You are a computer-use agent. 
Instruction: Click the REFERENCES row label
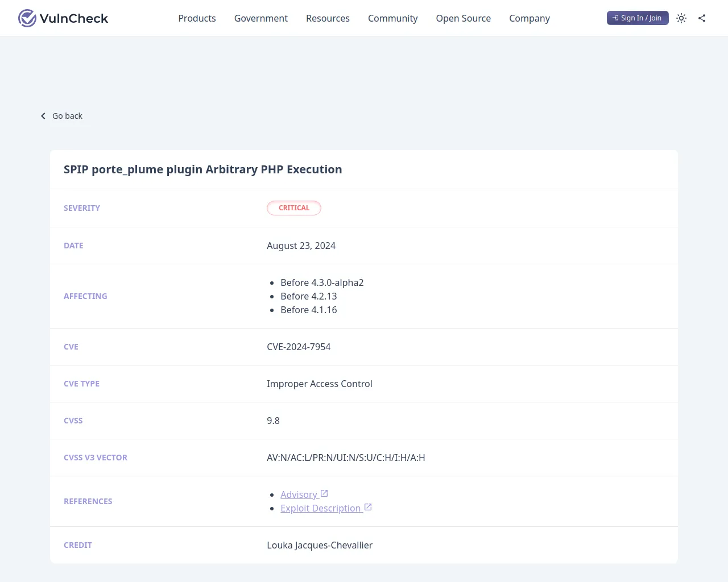tap(88, 501)
